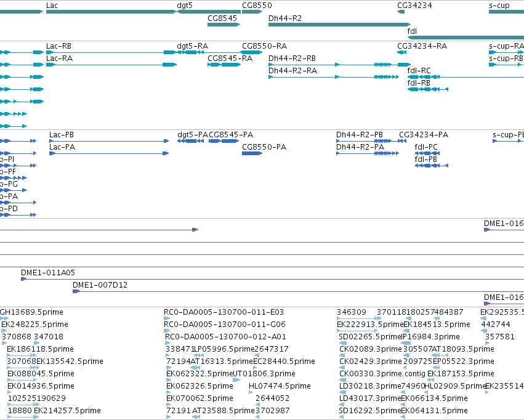Click the CG8550 gene glyph
Screen dimensions: 524x420
pos(252,12)
